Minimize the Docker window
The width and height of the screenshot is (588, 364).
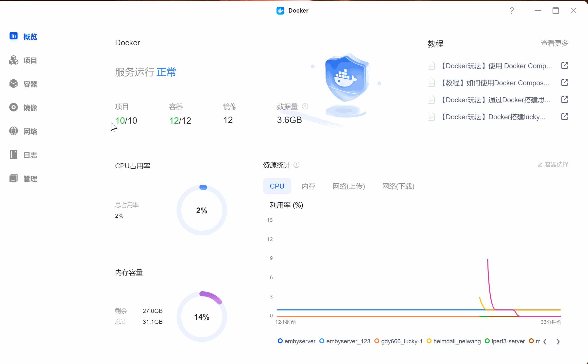(538, 11)
